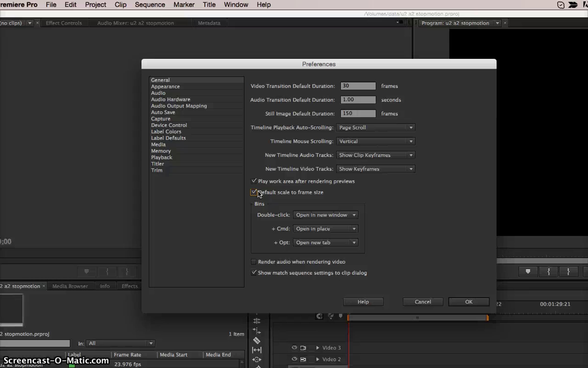This screenshot has height=368, width=588.
Task: Enable Render audio when rendering video
Action: point(254,262)
